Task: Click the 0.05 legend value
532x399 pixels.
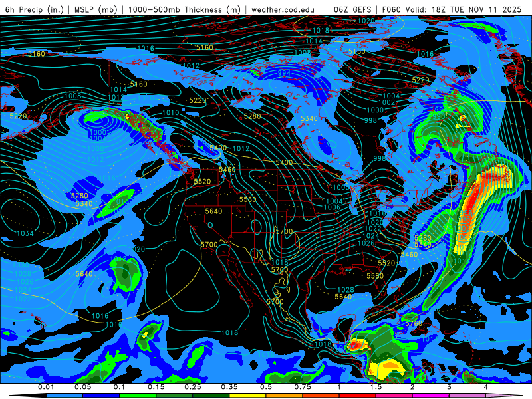Action: tap(82, 387)
